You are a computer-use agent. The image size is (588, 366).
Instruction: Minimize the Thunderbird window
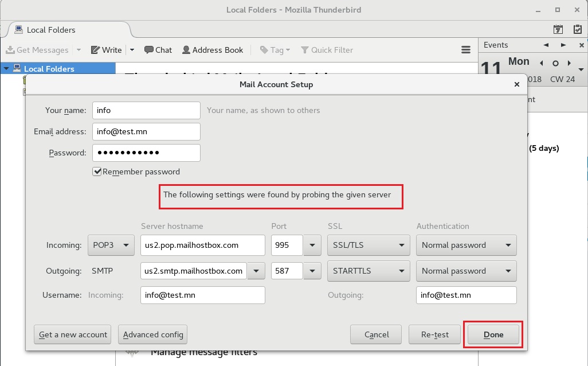pyautogui.click(x=538, y=10)
